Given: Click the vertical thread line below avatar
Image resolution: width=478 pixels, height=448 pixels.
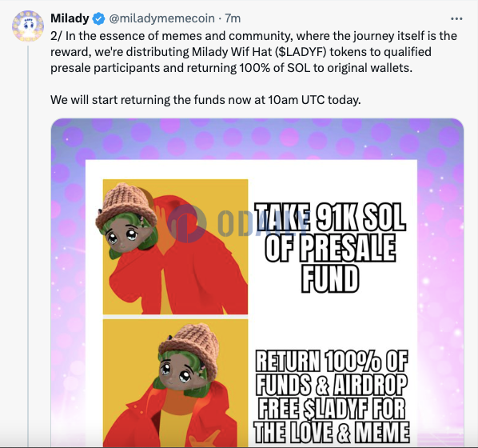Looking at the screenshot, I should [28, 246].
